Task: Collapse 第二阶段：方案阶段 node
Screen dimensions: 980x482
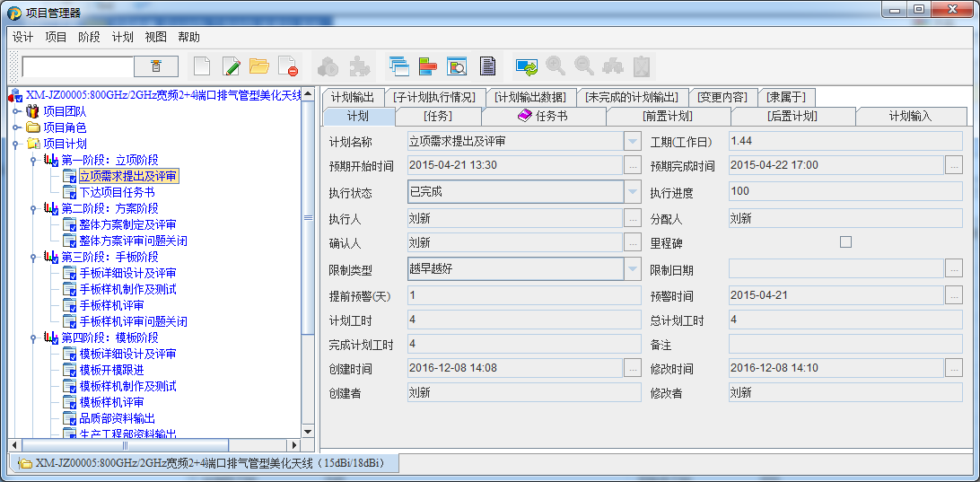Action: [x=34, y=209]
